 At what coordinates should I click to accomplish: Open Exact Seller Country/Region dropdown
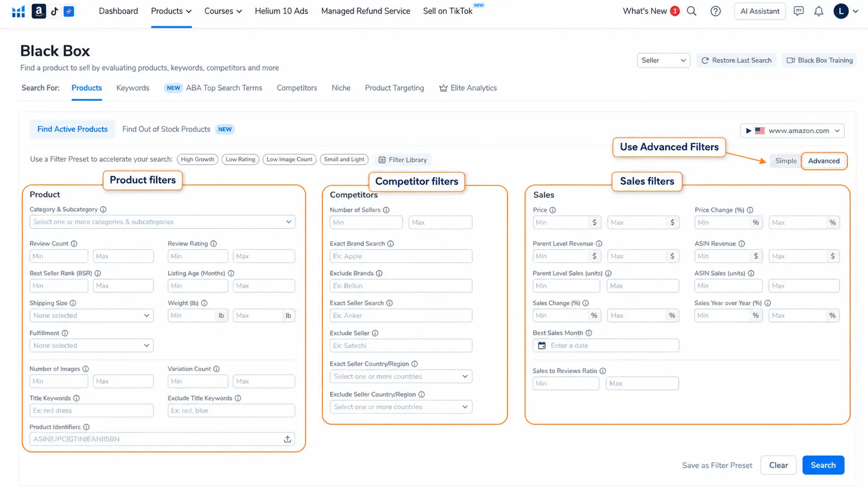point(401,376)
